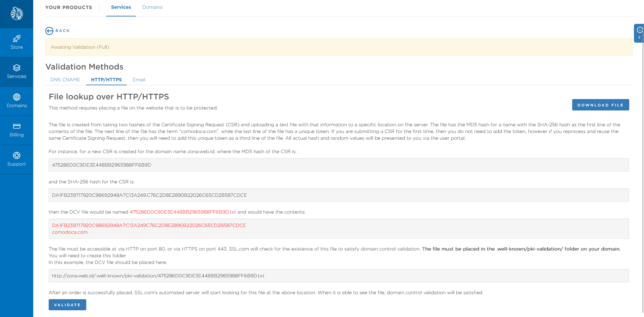Screen dimensions: 644x317
Task: Click the comodoca.com text in file contents
Action: pos(69,232)
